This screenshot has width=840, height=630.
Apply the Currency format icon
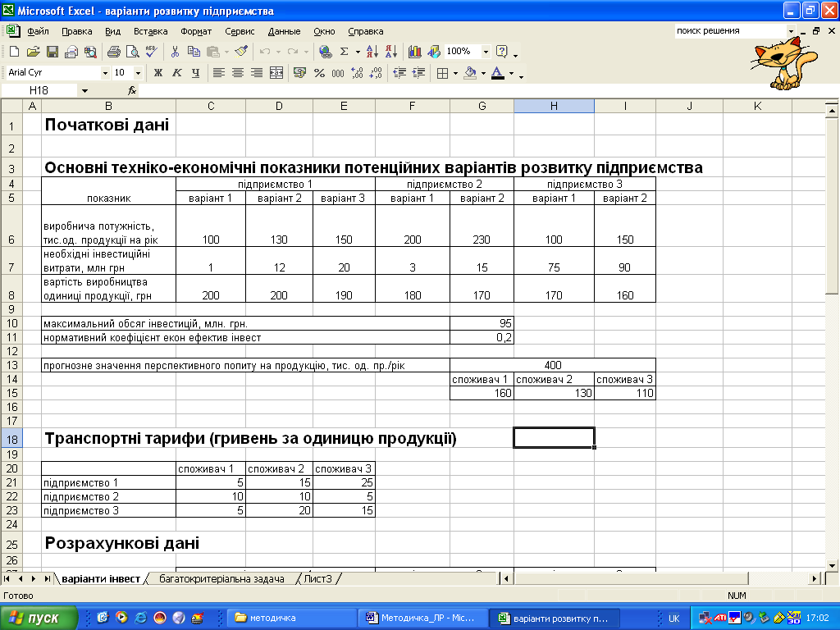(300, 73)
